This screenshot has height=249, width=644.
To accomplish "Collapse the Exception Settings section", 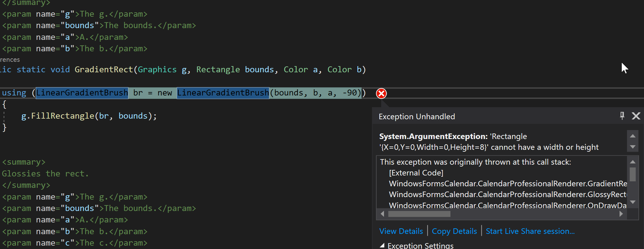I will pos(382,245).
